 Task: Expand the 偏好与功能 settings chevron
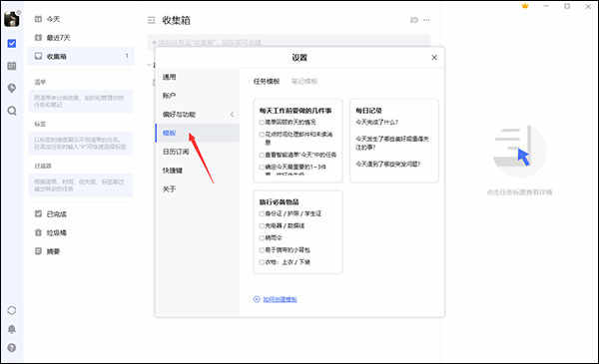tap(232, 114)
